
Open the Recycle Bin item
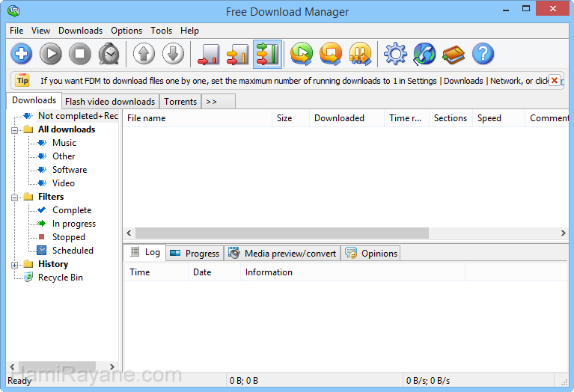pos(61,278)
